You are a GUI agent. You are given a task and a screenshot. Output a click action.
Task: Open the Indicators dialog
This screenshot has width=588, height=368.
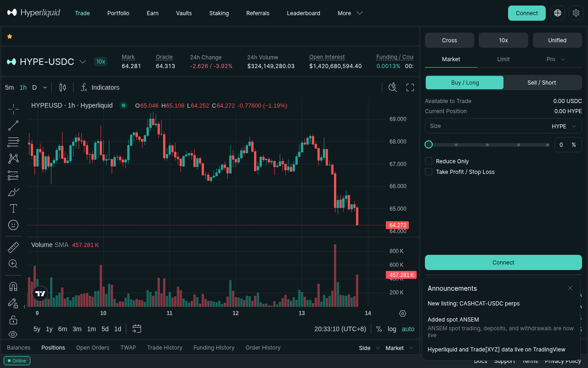click(100, 87)
